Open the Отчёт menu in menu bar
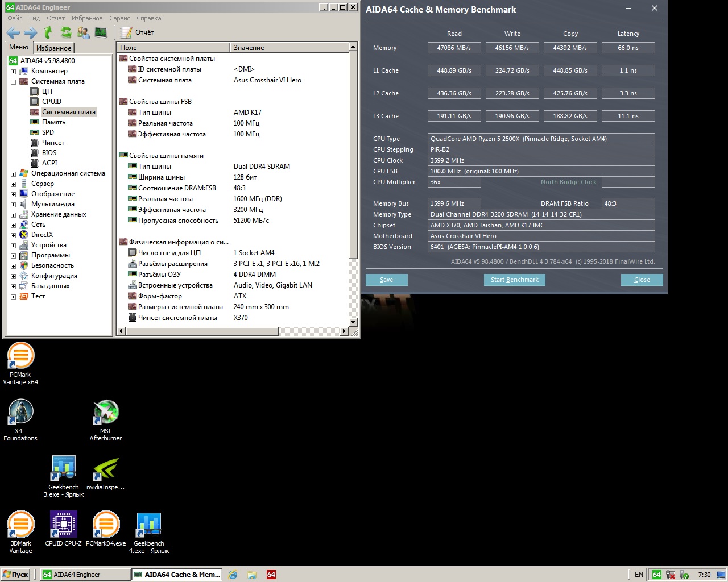Viewport: 728px width, 582px height. coord(56,18)
